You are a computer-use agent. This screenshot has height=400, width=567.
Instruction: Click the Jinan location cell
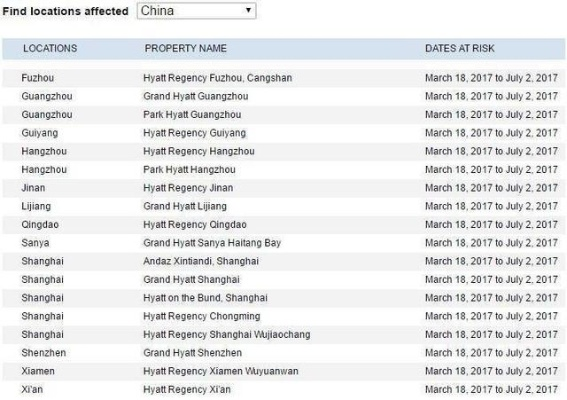[33, 188]
